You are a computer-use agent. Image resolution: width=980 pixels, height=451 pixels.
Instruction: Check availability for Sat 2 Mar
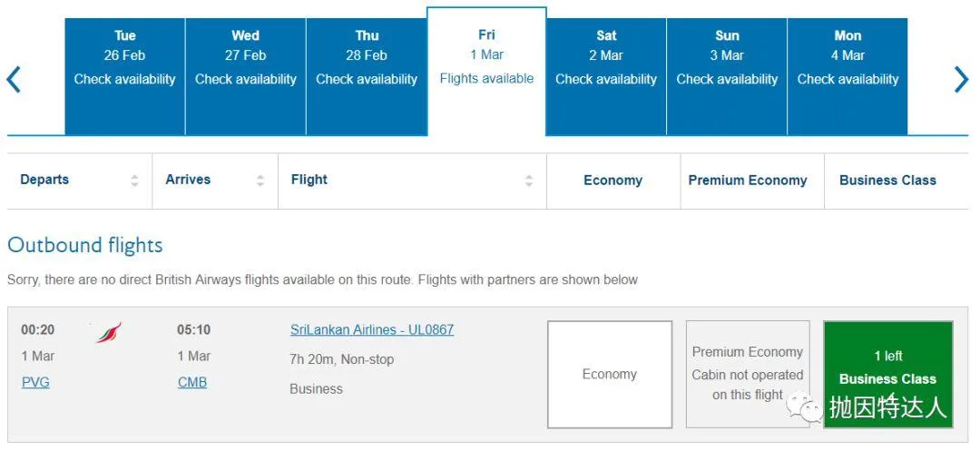point(606,77)
